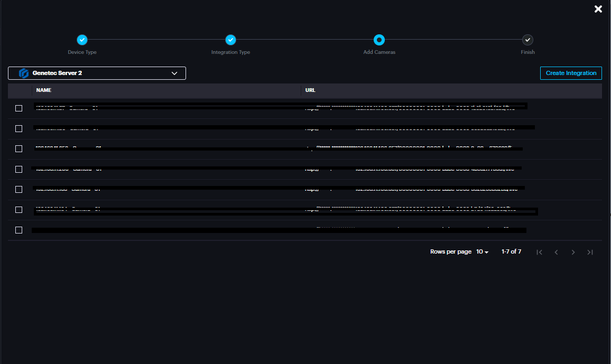Expand server list using the chevron arrow
This screenshot has width=611, height=364.
click(x=174, y=73)
